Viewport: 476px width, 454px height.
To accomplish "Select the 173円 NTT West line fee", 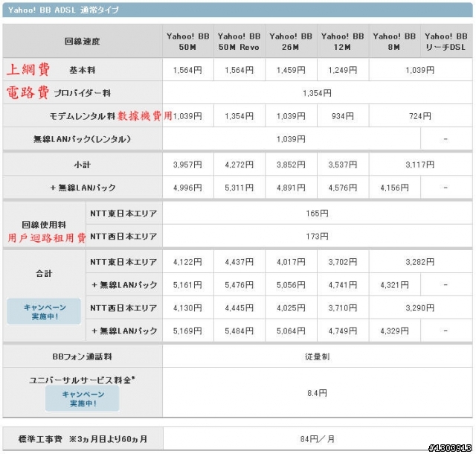I will (318, 237).
